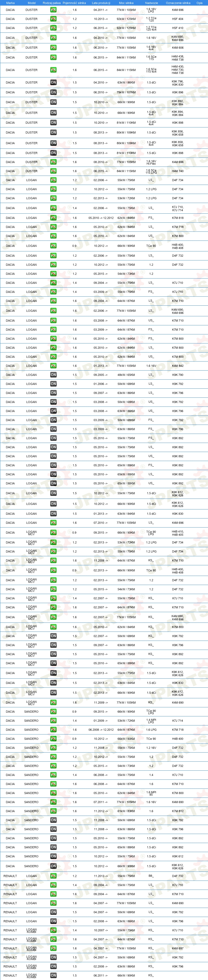Click petrol icon in Dacia Logan K4M 842 row
The height and width of the screenshot is (980, 208).
pyautogui.click(x=53, y=366)
